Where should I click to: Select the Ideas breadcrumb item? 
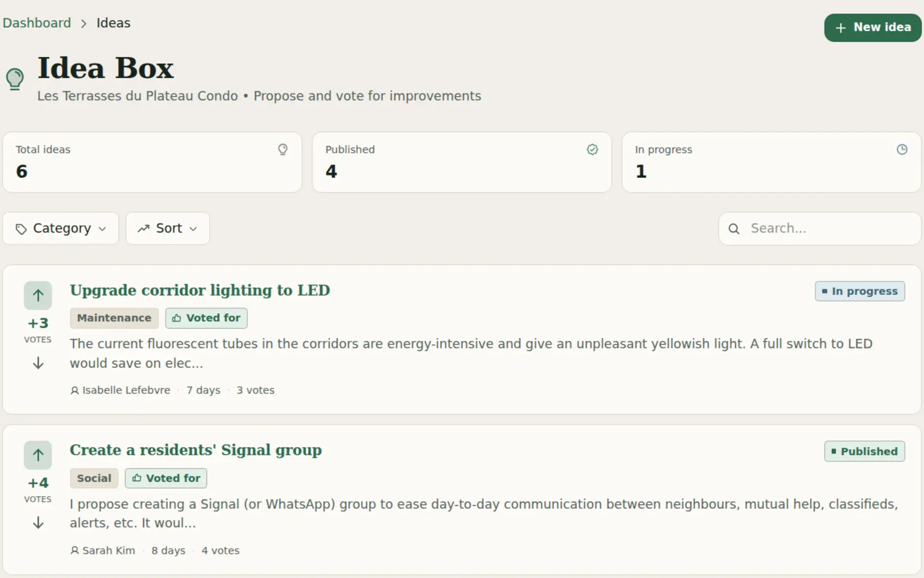tap(113, 23)
